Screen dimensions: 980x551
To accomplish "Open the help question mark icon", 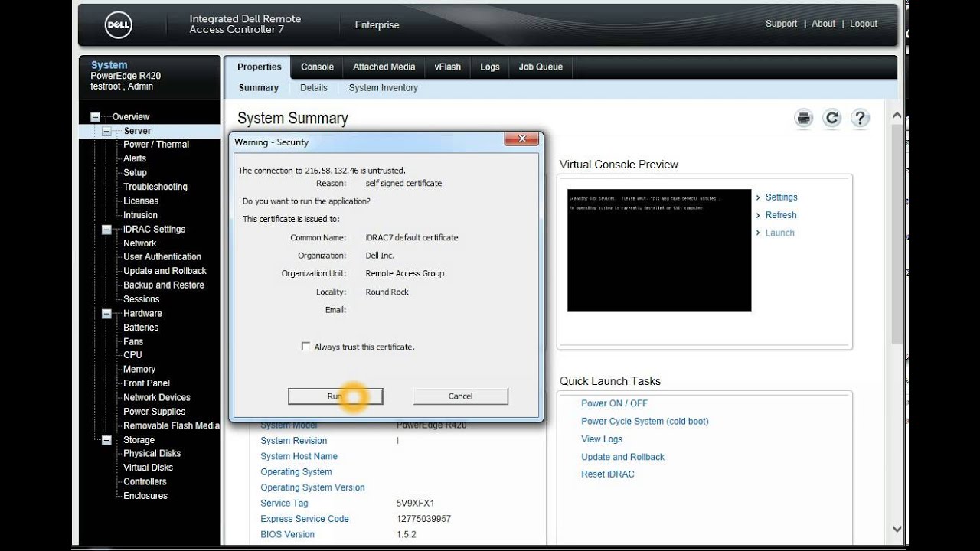I will [860, 118].
